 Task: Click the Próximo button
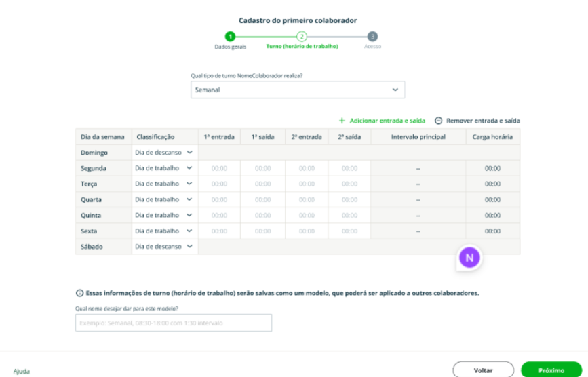551,370
